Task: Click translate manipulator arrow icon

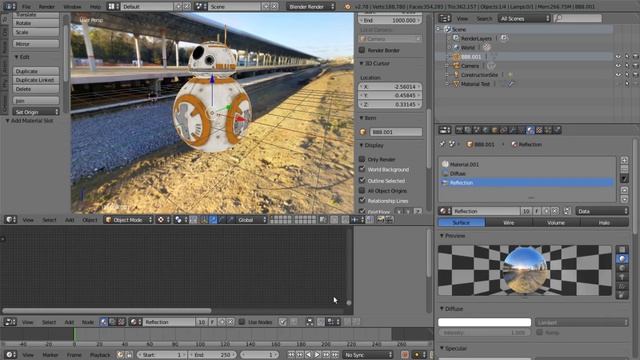Action: [213, 220]
